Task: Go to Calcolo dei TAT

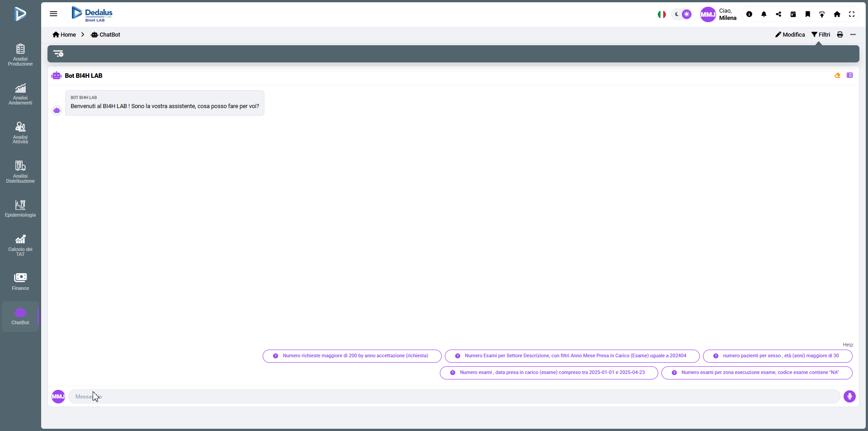Action: coord(20,245)
